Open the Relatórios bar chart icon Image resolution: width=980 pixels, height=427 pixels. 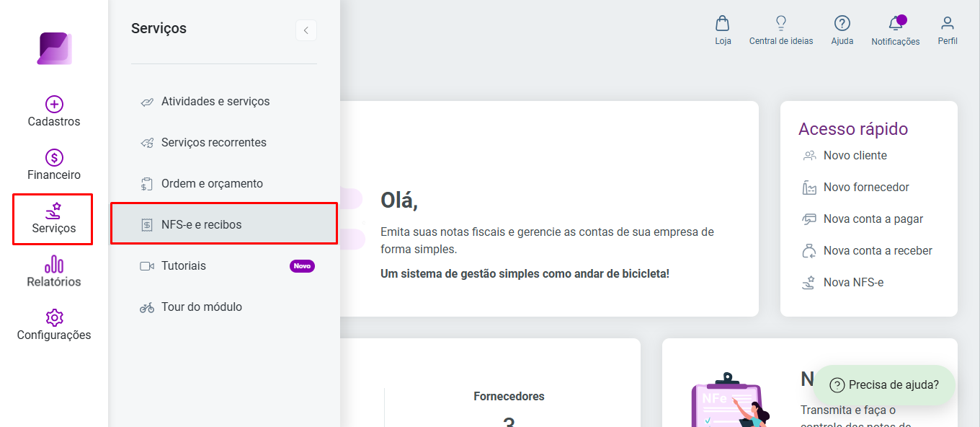[x=54, y=265]
